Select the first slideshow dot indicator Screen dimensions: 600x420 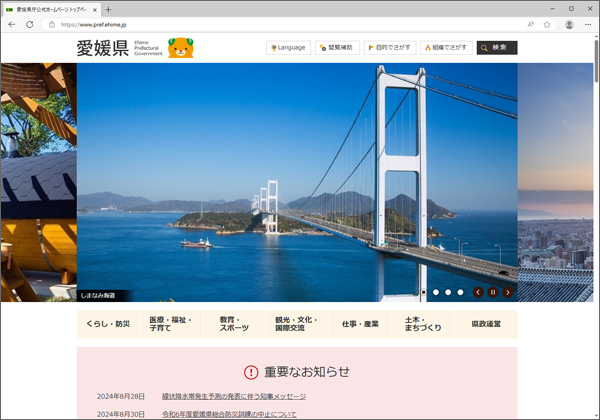pos(424,292)
